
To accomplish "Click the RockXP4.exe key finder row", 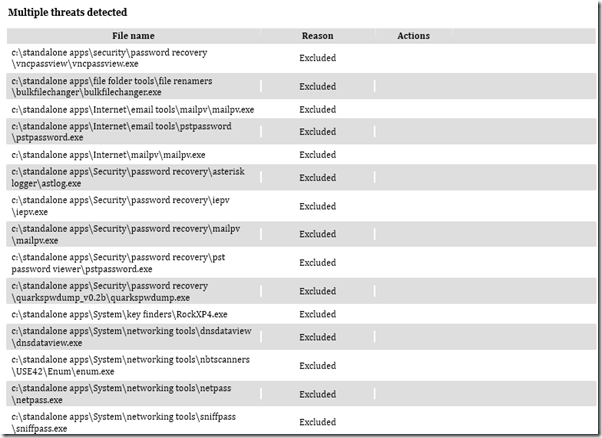I will [x=119, y=314].
